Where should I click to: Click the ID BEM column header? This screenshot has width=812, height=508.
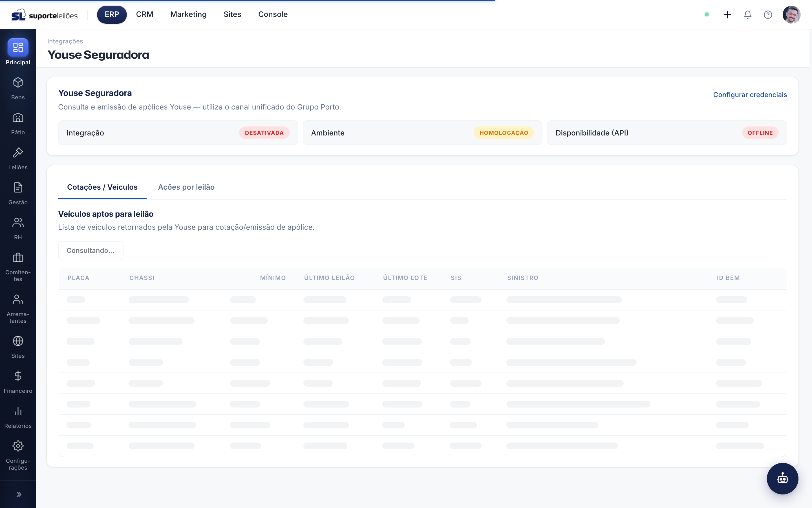[x=728, y=278]
